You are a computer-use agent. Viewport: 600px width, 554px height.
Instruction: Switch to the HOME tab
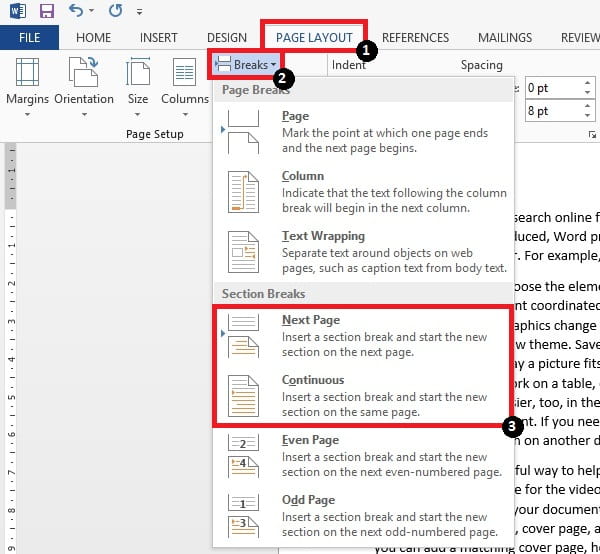[x=93, y=38]
